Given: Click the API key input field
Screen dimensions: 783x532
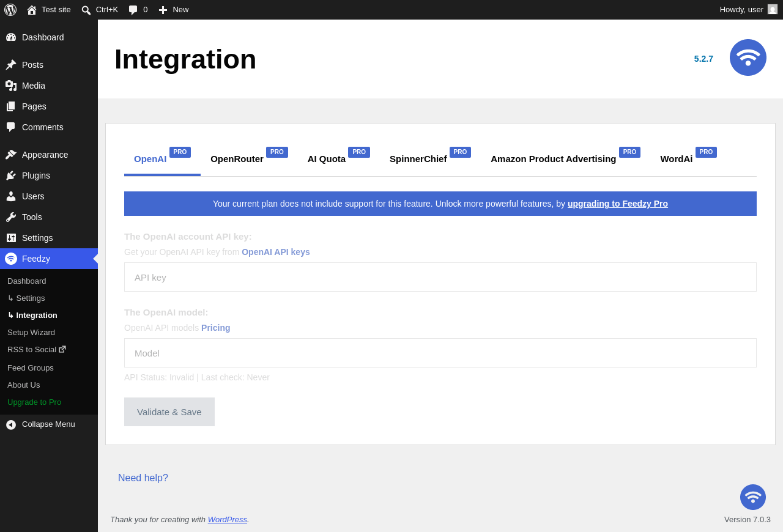Looking at the screenshot, I should pyautogui.click(x=440, y=277).
